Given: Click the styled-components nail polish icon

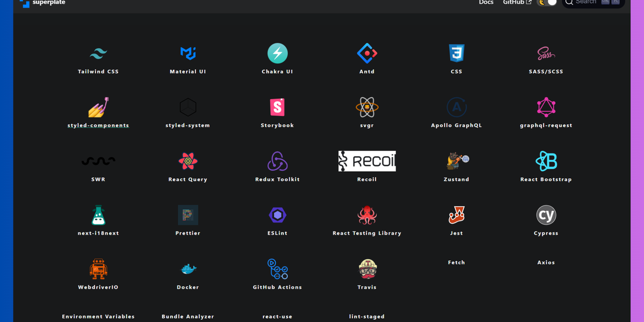Looking at the screenshot, I should click(98, 107).
